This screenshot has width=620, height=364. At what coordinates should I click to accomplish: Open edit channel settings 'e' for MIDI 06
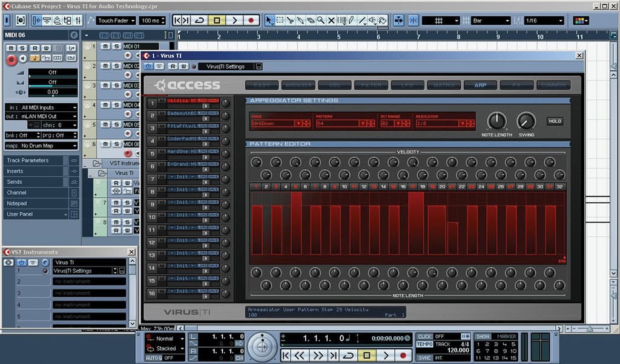click(73, 35)
